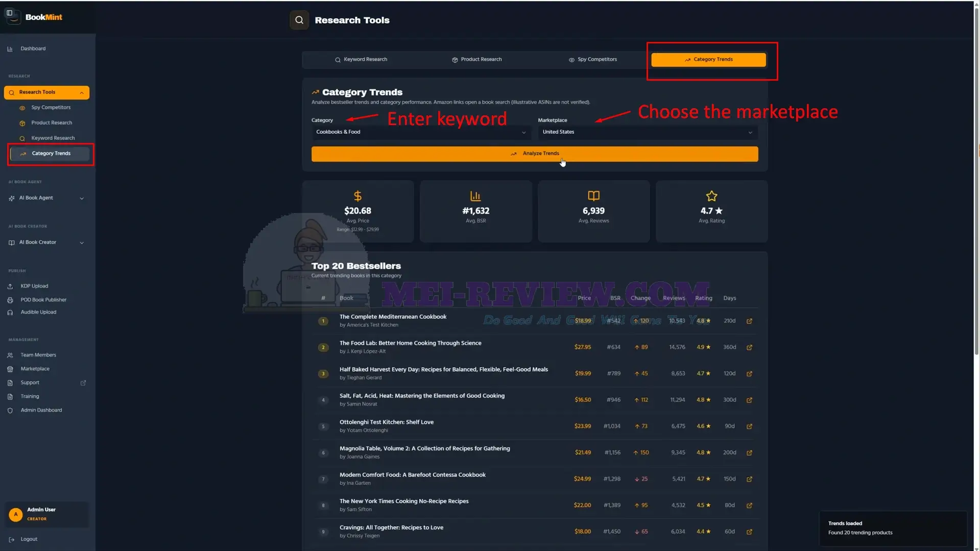Open external link for Ottolenghi Test Kitchen row
The image size is (980, 551).
[x=749, y=426]
